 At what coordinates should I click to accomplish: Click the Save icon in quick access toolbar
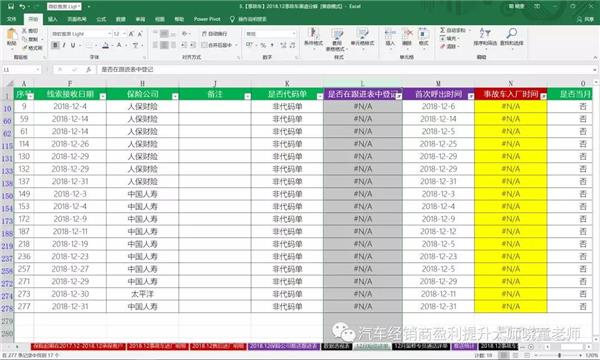[x=11, y=7]
